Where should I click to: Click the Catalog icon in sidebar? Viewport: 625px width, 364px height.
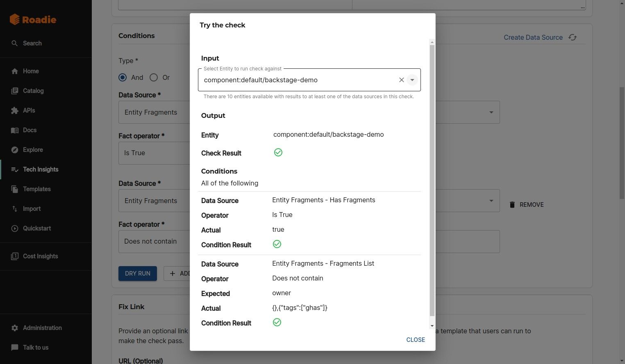coord(15,91)
